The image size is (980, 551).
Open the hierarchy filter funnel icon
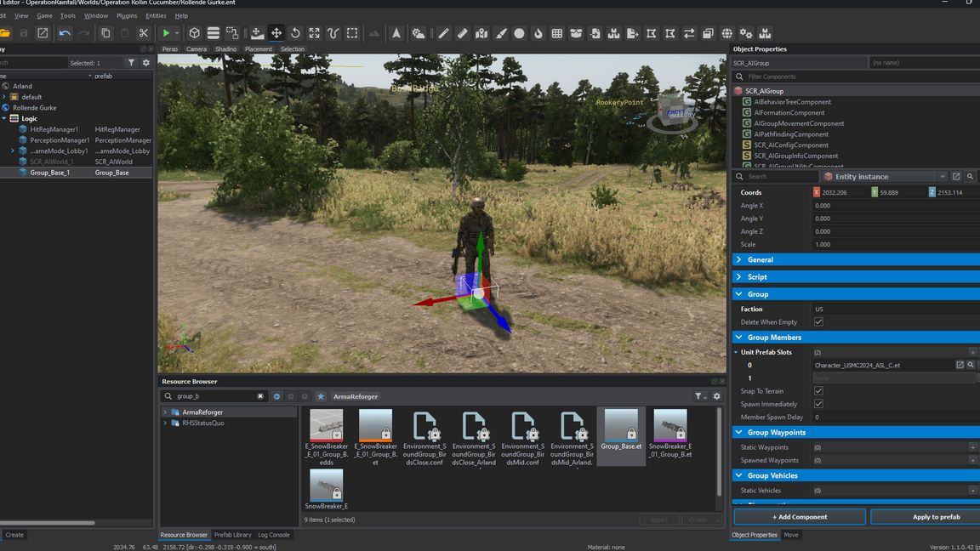tap(131, 63)
